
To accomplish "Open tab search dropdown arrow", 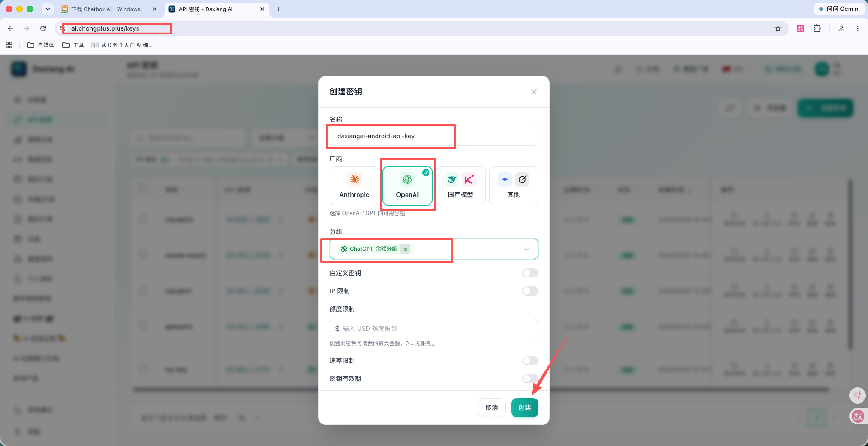I will point(47,9).
